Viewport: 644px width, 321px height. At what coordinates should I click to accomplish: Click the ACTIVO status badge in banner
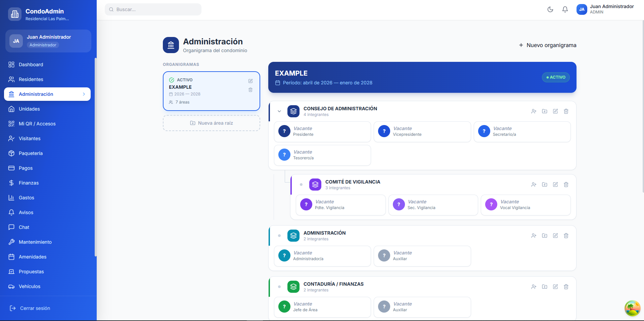(x=555, y=77)
